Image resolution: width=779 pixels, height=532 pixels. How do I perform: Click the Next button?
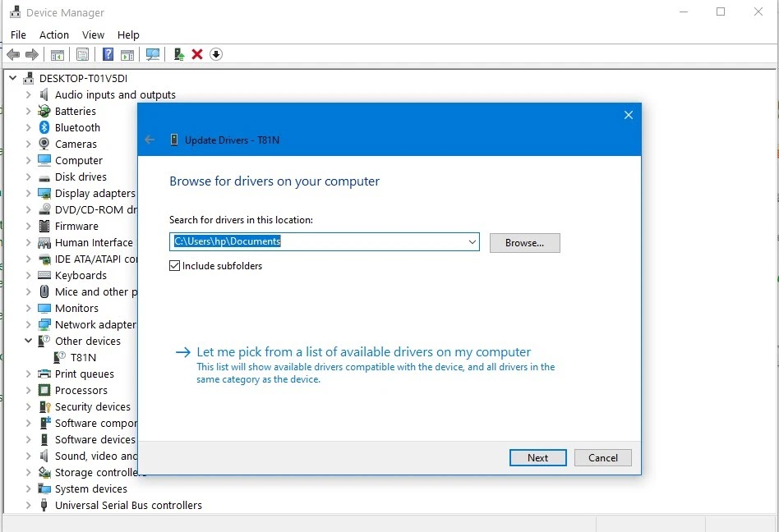538,457
